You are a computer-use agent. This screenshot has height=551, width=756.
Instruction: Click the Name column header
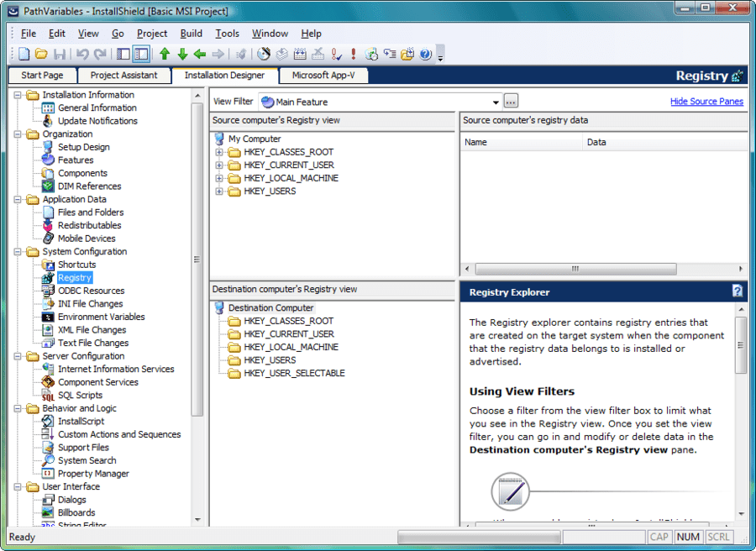[x=521, y=142]
